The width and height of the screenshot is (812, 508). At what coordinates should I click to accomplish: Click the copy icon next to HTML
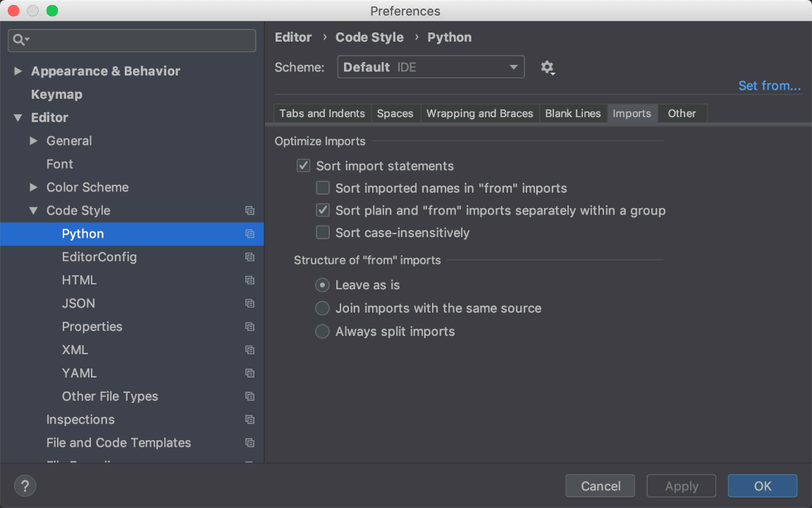tap(250, 280)
